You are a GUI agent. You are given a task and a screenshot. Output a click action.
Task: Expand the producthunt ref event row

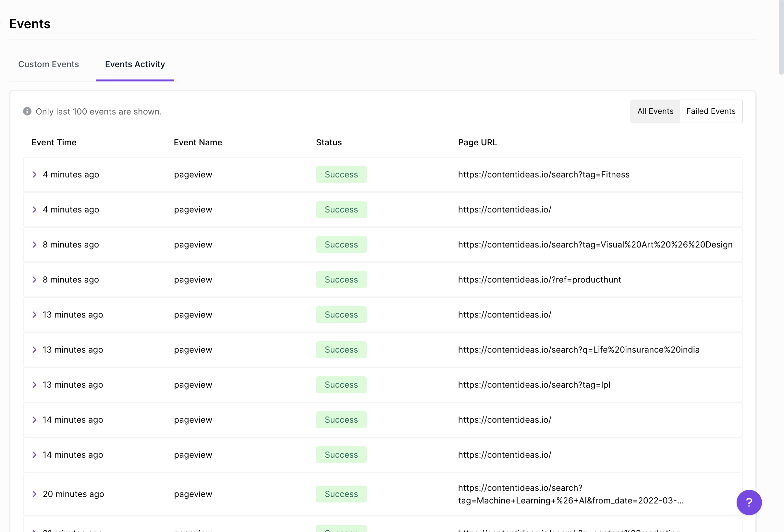click(34, 280)
